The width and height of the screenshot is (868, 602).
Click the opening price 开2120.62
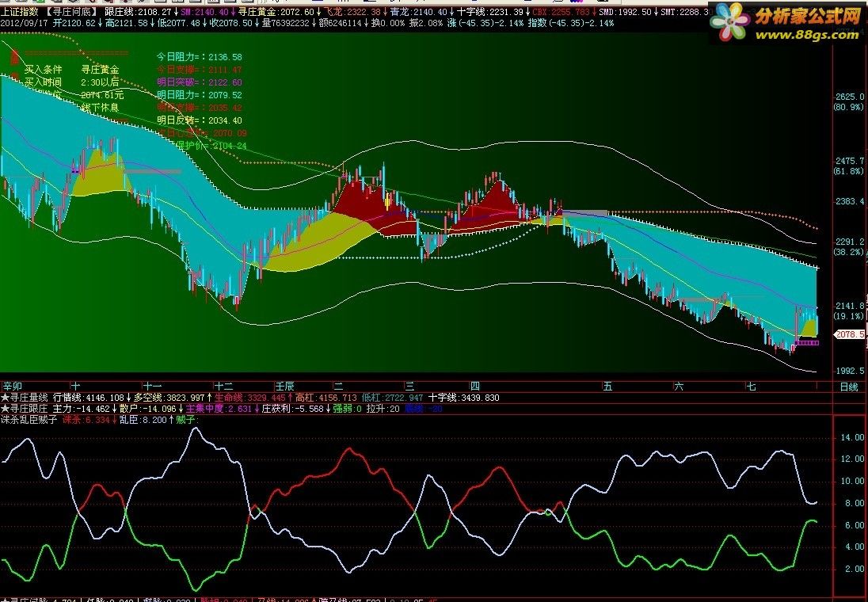click(74, 23)
